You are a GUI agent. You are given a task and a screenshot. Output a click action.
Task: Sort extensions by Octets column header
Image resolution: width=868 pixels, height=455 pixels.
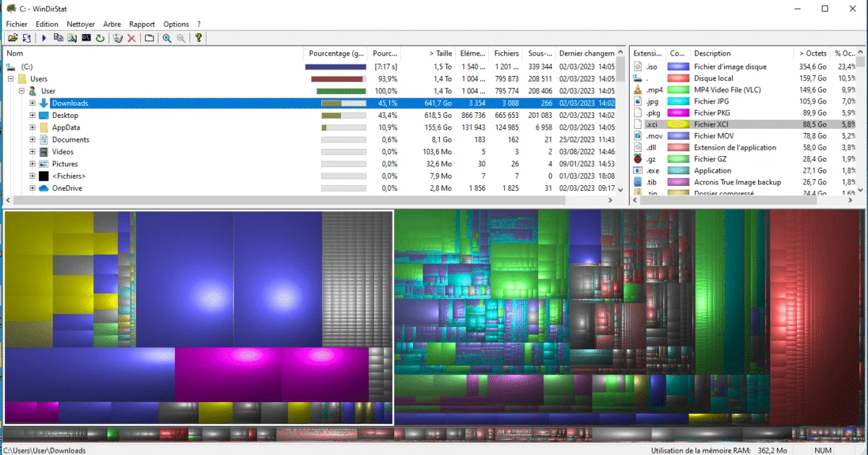point(812,54)
